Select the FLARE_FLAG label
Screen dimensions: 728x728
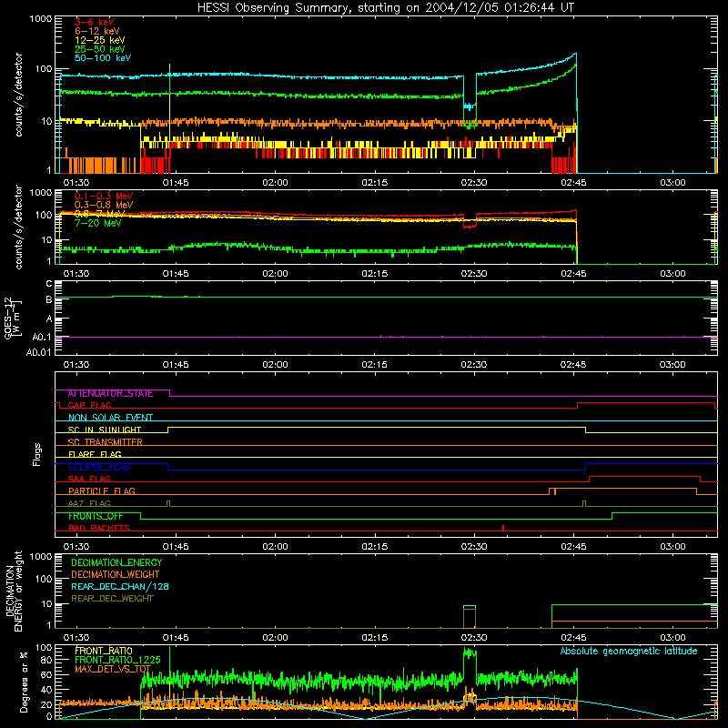point(95,454)
